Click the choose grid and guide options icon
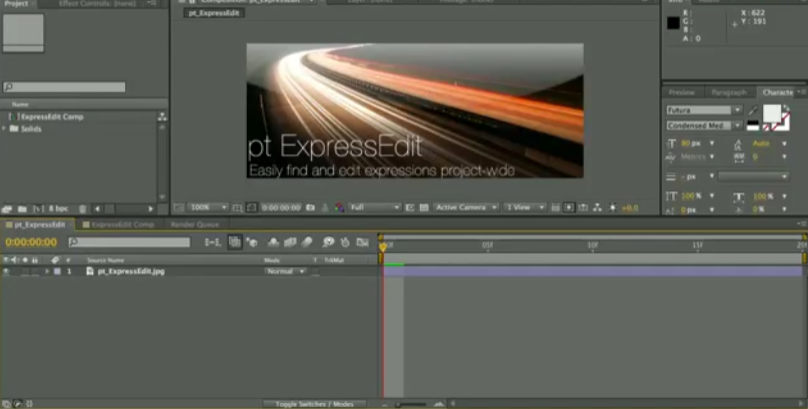Screen dimensions: 808x409 click(x=237, y=208)
